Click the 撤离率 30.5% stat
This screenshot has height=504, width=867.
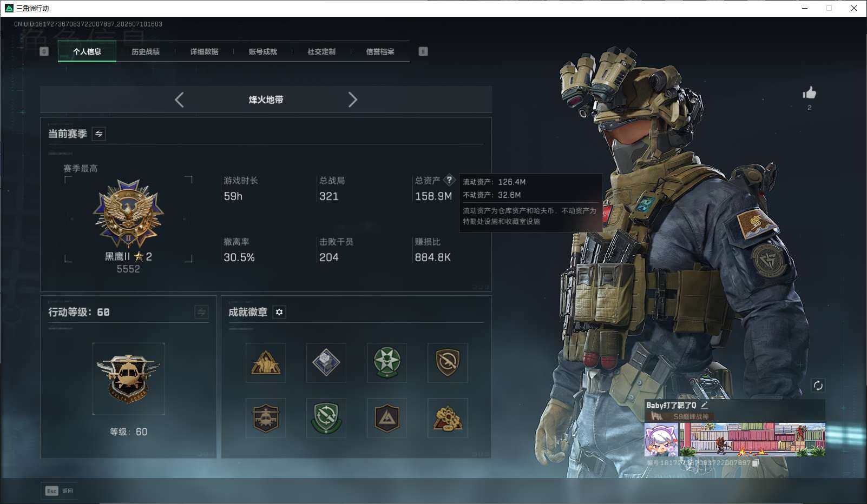coord(239,250)
